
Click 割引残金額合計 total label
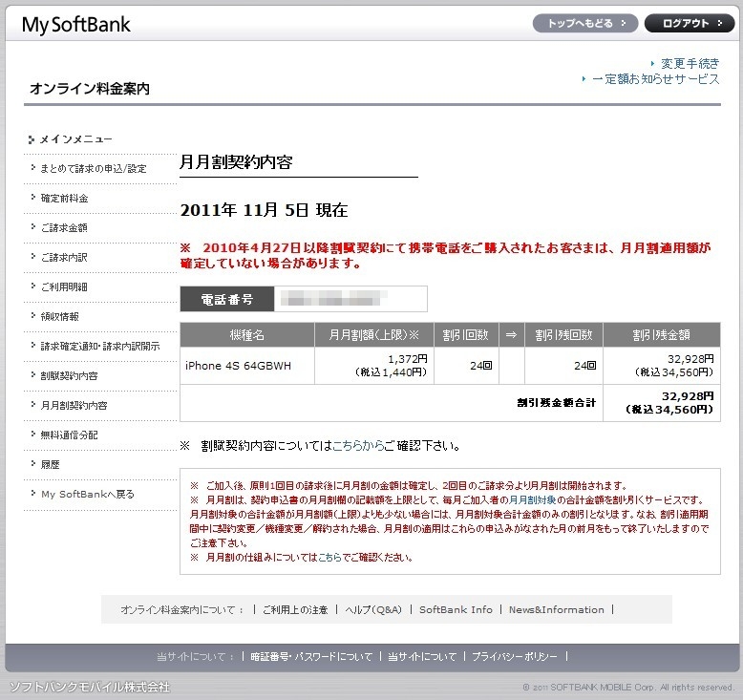coord(557,403)
